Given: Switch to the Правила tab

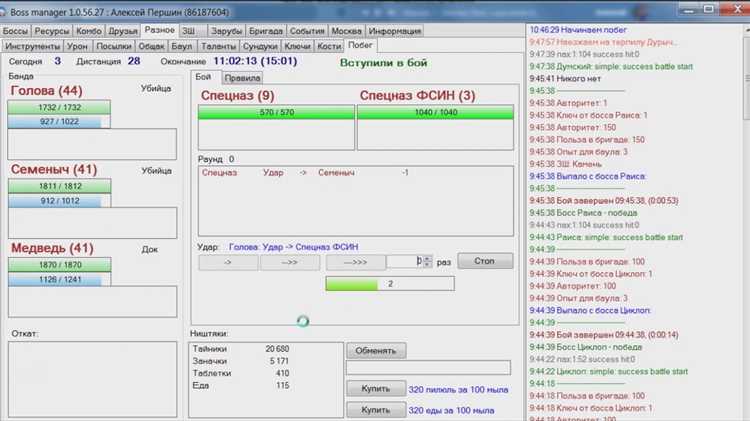Looking at the screenshot, I should (x=242, y=77).
